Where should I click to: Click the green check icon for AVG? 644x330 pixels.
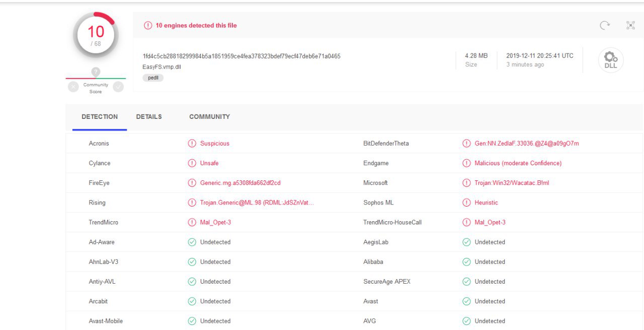tap(466, 321)
